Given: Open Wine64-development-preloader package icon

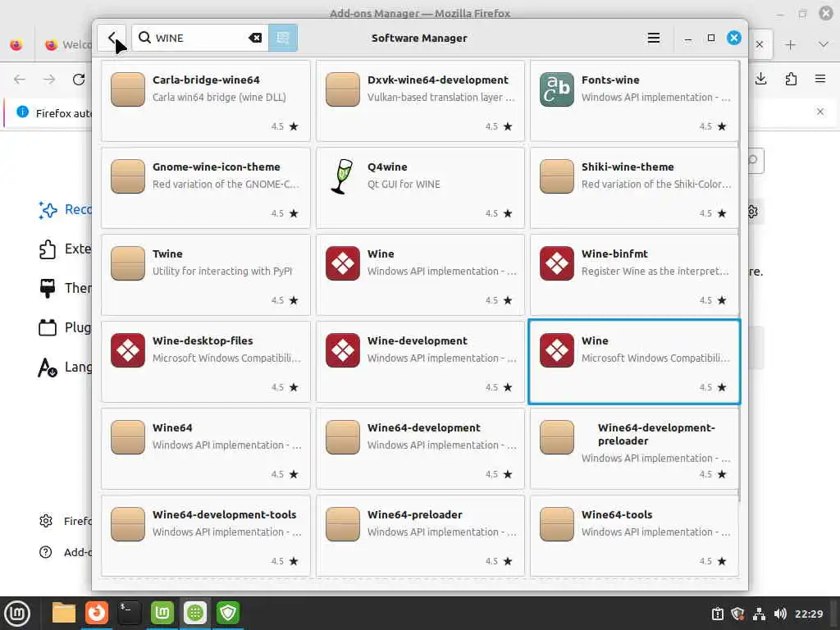Looking at the screenshot, I should point(557,437).
